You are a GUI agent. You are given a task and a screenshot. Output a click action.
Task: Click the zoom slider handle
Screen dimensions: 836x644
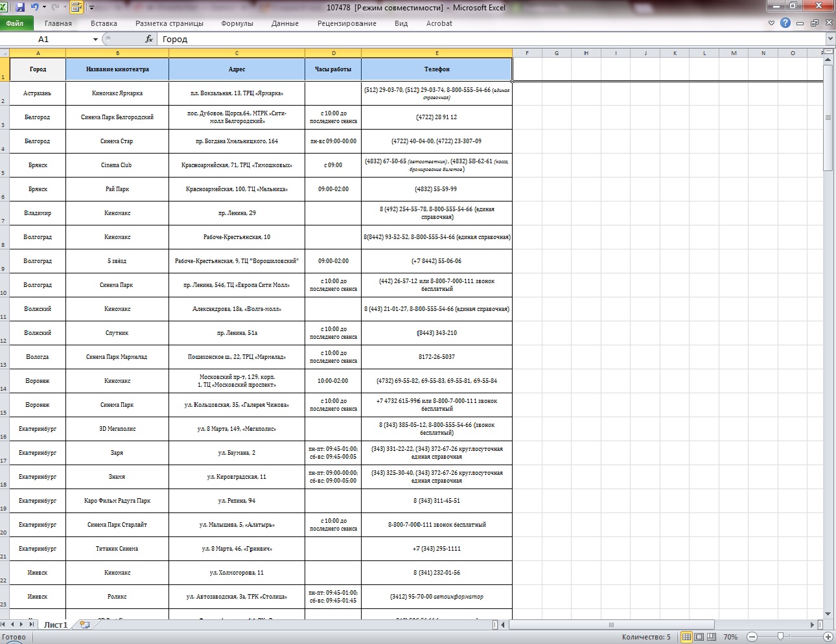pos(780,637)
